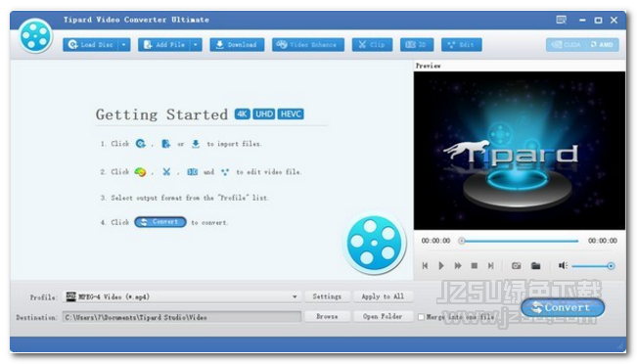The width and height of the screenshot is (637, 364).
Task: Fast forward the preview video
Action: [458, 266]
